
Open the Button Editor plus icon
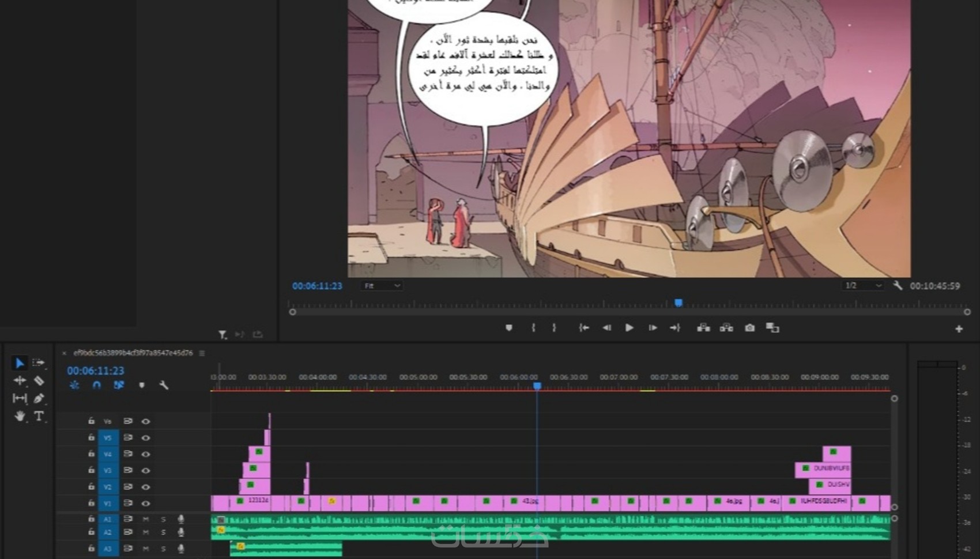pyautogui.click(x=959, y=328)
